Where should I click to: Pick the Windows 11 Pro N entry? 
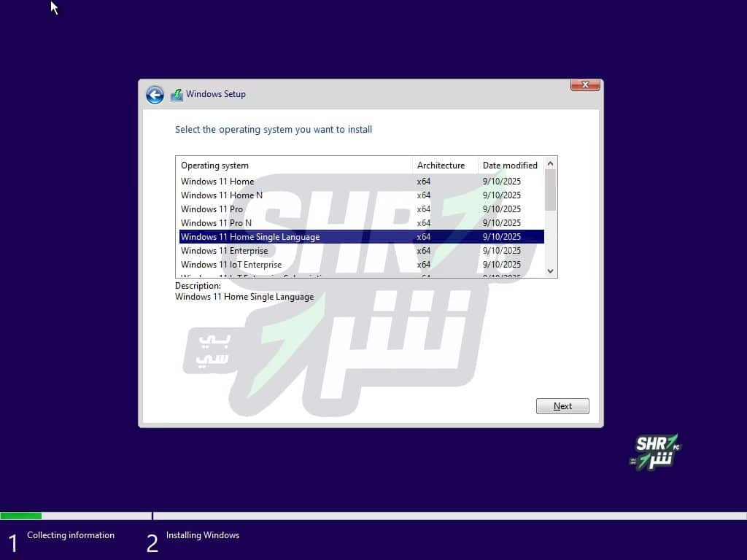[216, 223]
